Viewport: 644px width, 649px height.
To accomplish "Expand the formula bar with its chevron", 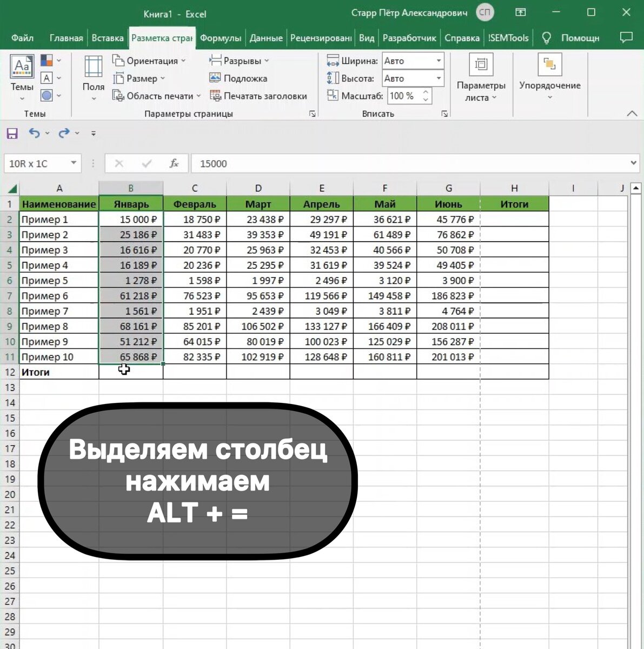I will tap(633, 163).
